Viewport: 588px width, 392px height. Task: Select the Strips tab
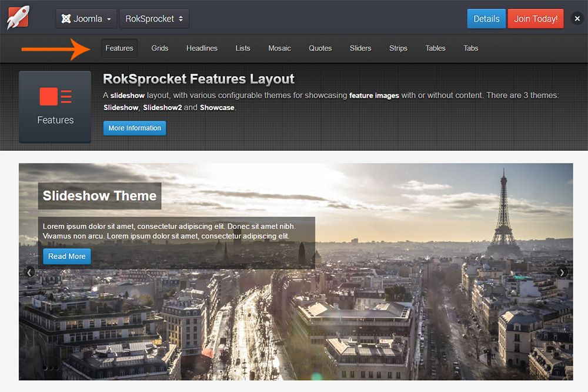tap(398, 48)
